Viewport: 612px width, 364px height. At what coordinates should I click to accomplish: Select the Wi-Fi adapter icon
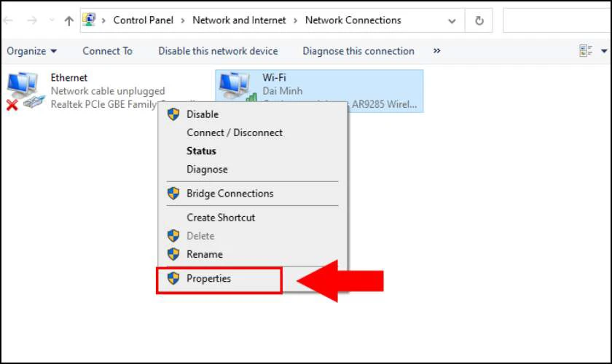pyautogui.click(x=238, y=87)
